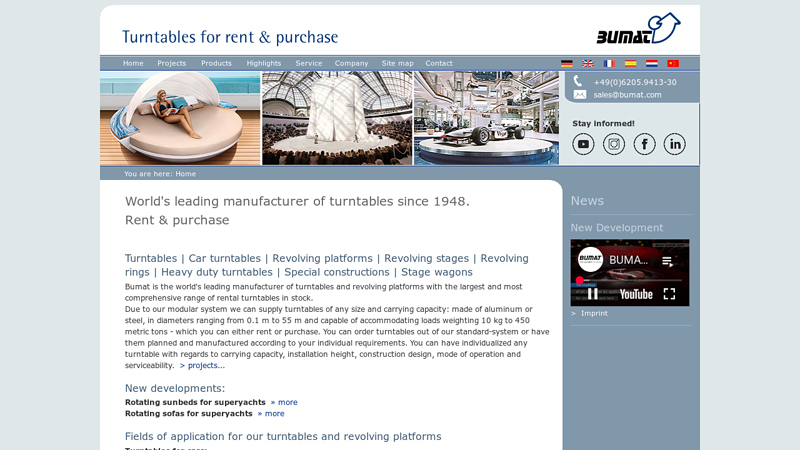The image size is (800, 450).
Task: Click the Chinese flag language icon
Action: click(673, 63)
